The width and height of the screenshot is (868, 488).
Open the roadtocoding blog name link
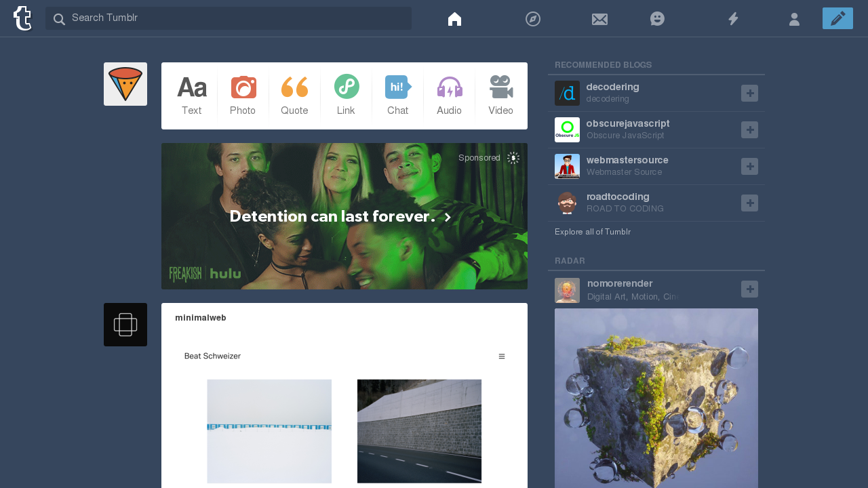tap(618, 197)
